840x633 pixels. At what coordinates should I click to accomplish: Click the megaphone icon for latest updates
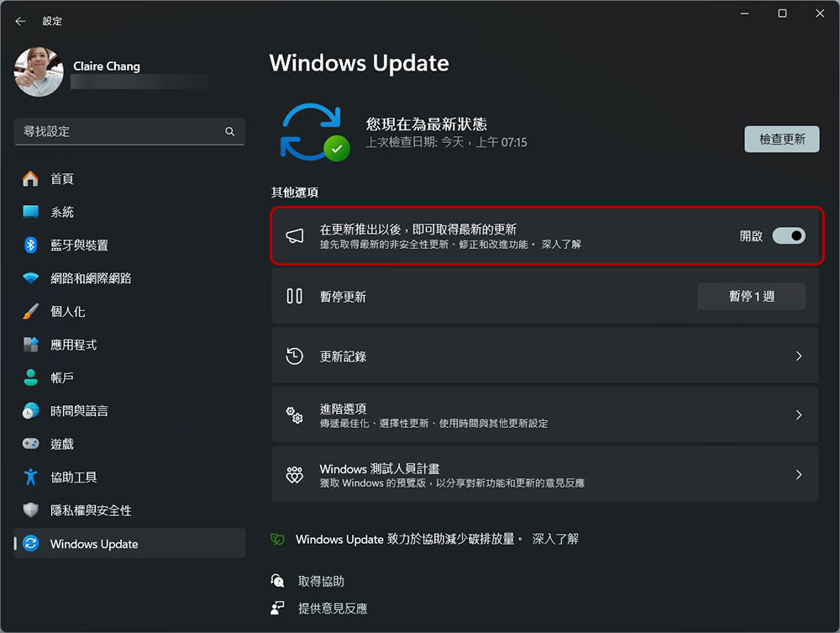pyautogui.click(x=295, y=236)
